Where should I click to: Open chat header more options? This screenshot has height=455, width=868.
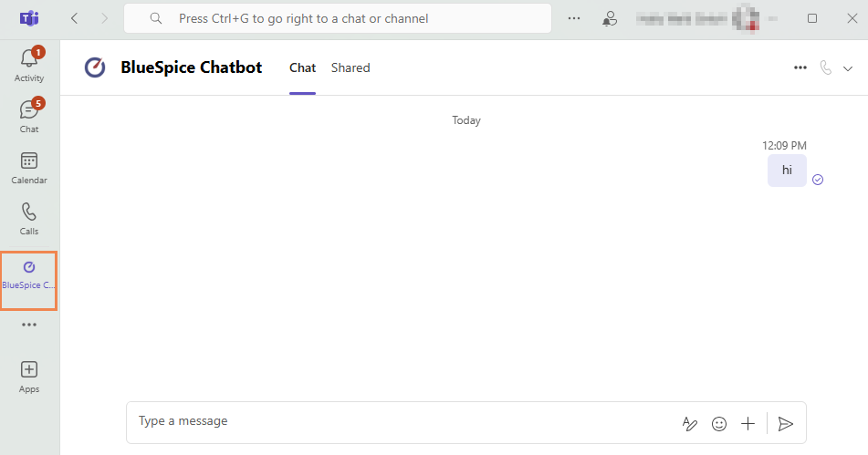coord(800,67)
